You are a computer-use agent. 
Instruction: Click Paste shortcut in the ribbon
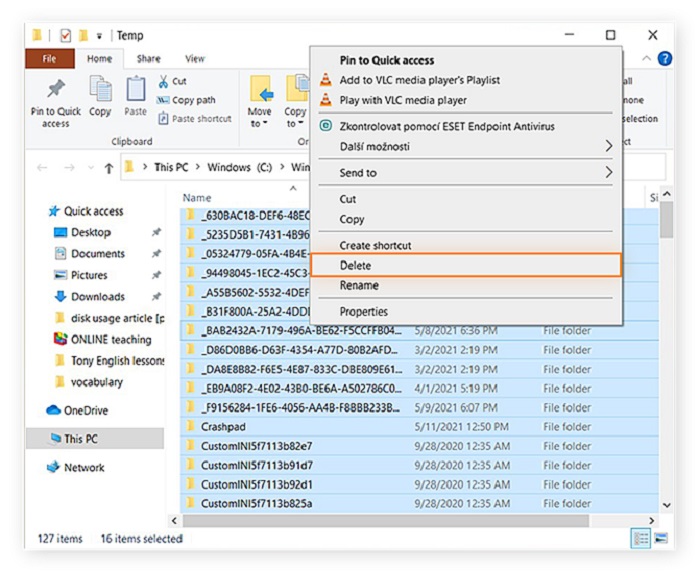[196, 119]
